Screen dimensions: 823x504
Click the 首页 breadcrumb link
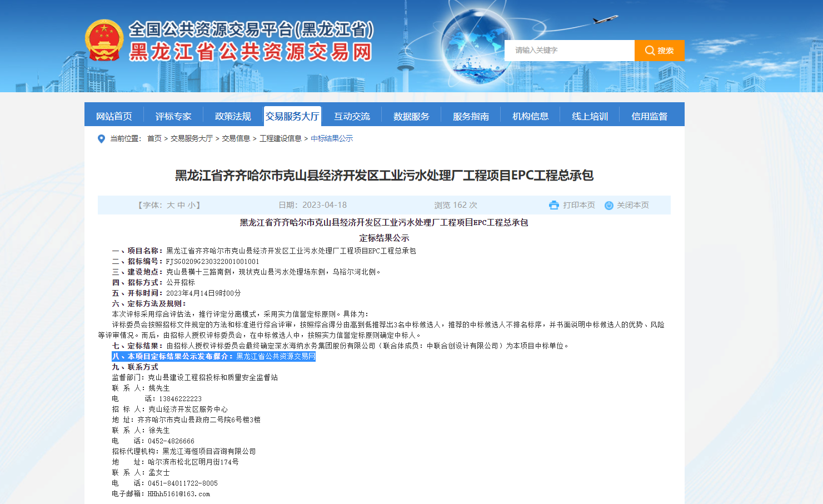point(153,138)
